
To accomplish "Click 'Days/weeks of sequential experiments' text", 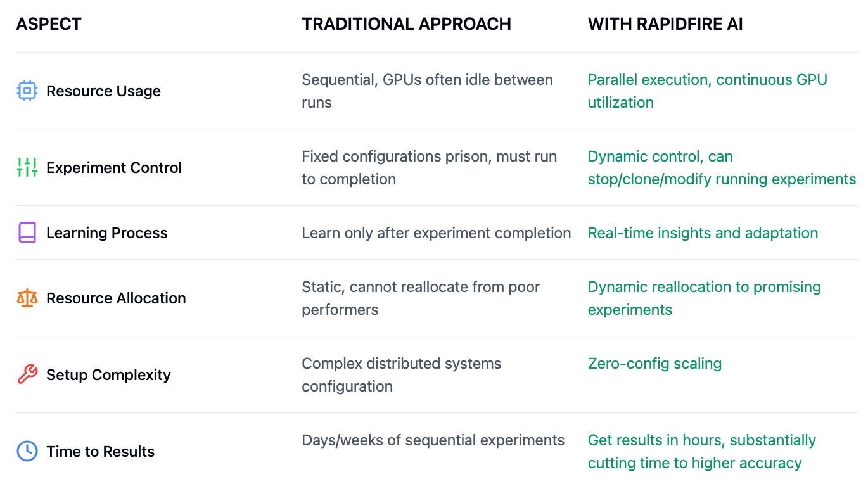I will (433, 440).
